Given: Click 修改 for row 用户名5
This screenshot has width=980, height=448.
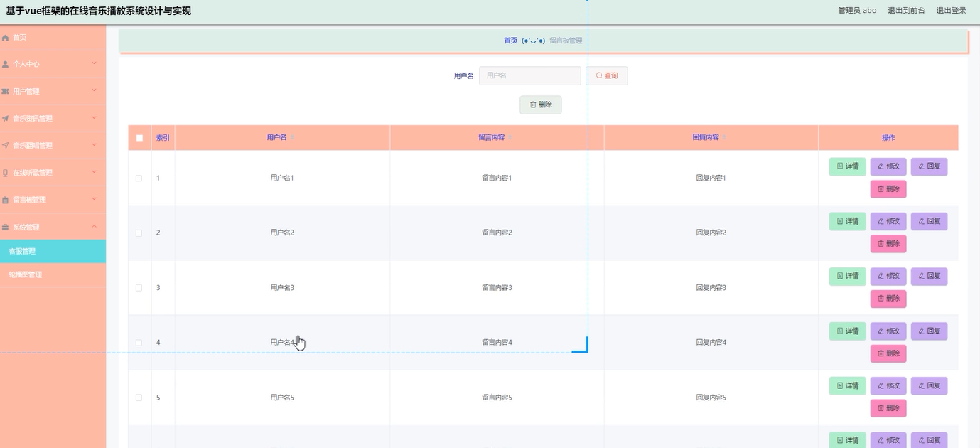Looking at the screenshot, I should point(888,385).
